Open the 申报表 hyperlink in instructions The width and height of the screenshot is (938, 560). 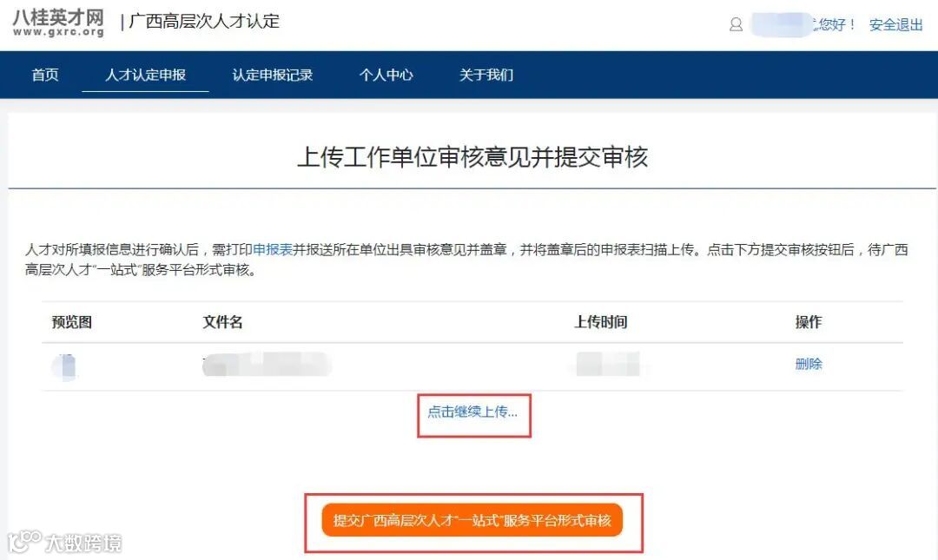coord(272,249)
